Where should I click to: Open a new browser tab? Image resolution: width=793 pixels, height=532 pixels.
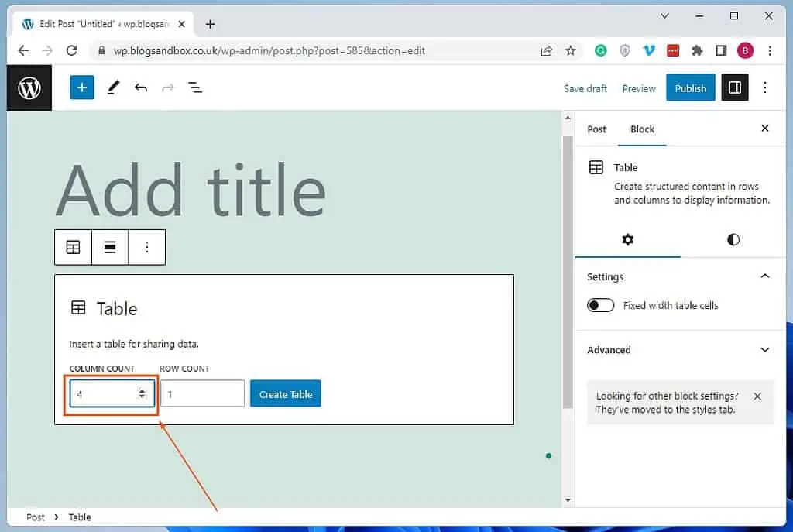[211, 24]
